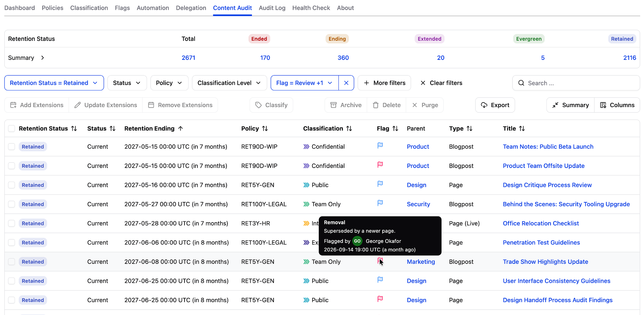Click the Extended status badge

coord(429,39)
